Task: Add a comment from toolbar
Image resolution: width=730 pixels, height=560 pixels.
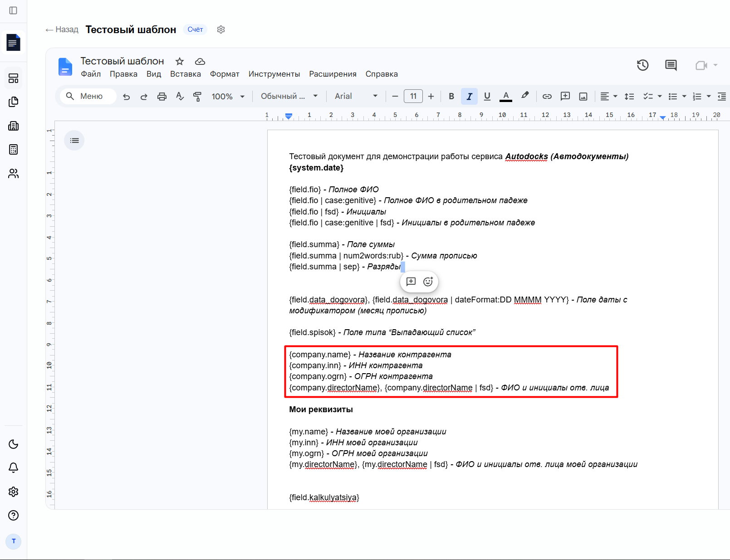Action: pyautogui.click(x=565, y=96)
